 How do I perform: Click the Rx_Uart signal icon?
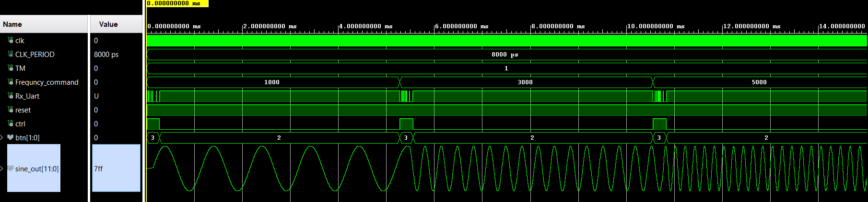(11, 96)
